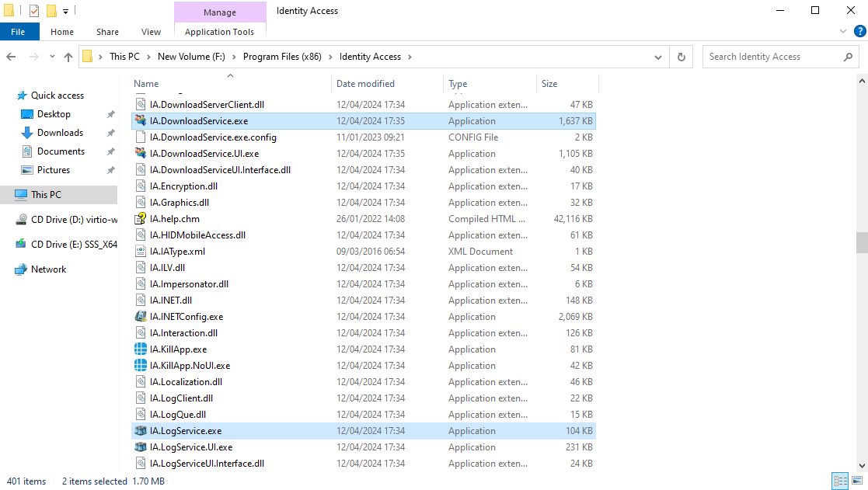868x490 pixels.
Task: Click the IA.IAType.xml document icon
Action: click(141, 251)
